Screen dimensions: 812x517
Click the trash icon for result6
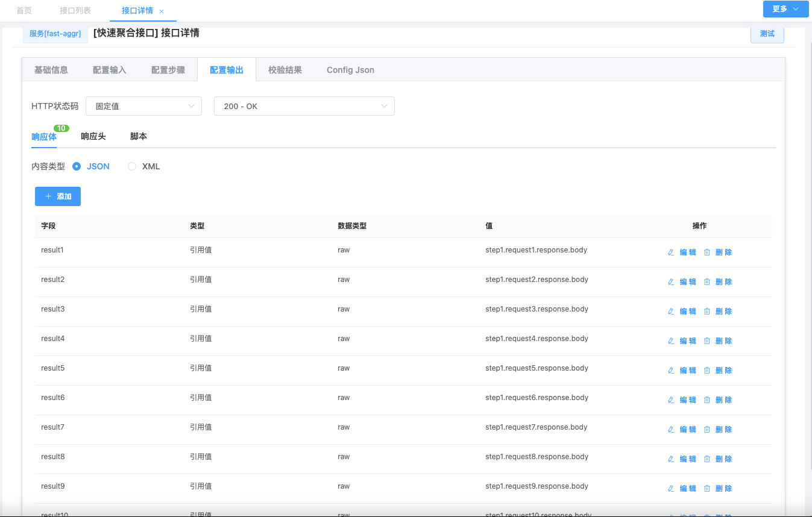point(707,400)
